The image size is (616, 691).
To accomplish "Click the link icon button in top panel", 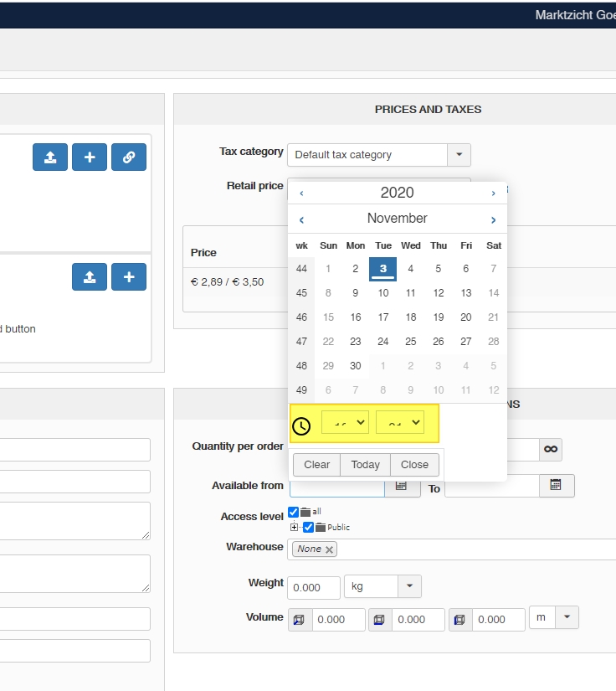I will (129, 157).
